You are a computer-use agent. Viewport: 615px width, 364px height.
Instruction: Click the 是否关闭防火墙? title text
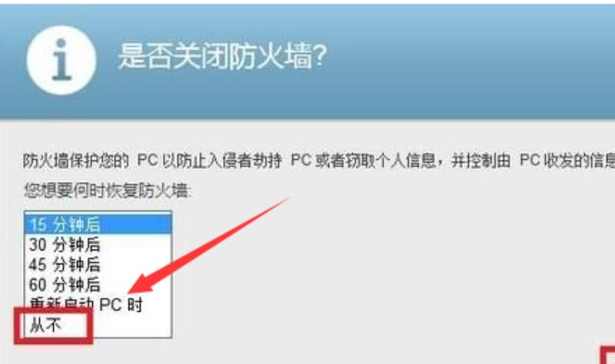pyautogui.click(x=222, y=57)
